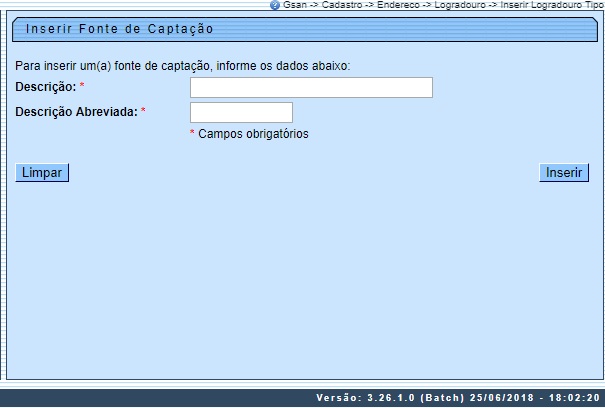Click the Limpar button

[42, 173]
